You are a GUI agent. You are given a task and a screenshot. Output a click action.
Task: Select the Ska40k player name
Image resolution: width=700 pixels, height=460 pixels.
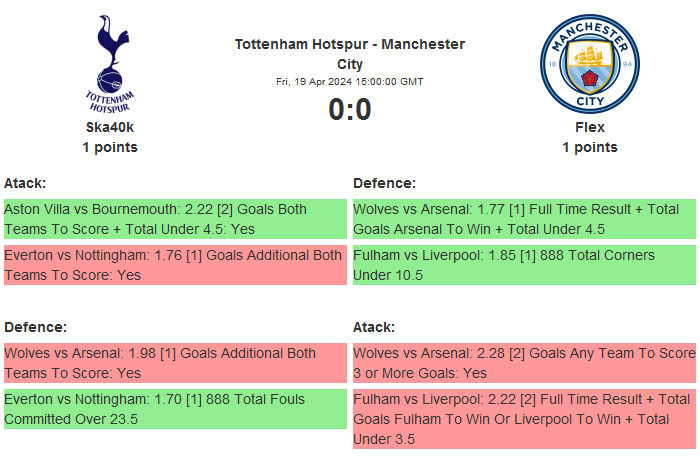tap(110, 127)
